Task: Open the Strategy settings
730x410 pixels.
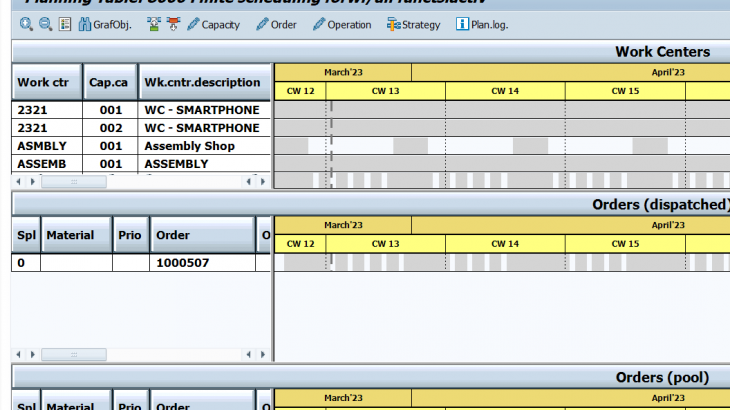Action: click(x=413, y=24)
